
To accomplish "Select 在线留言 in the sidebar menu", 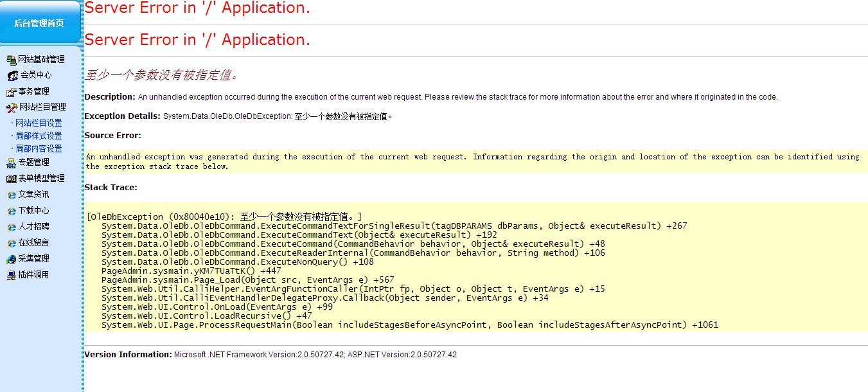I will (x=33, y=243).
